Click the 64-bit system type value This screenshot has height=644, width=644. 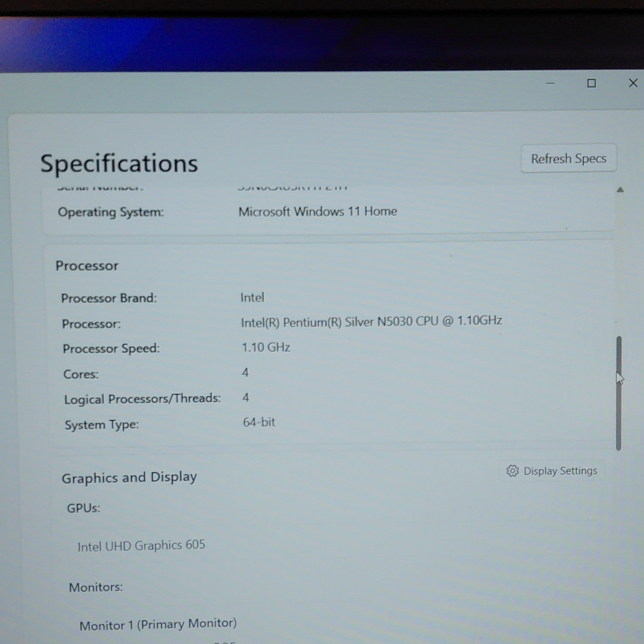[259, 422]
